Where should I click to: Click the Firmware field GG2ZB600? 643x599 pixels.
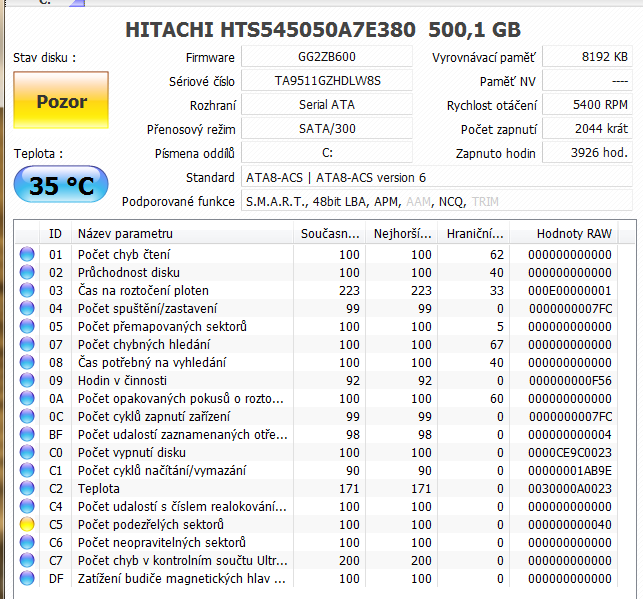point(327,57)
